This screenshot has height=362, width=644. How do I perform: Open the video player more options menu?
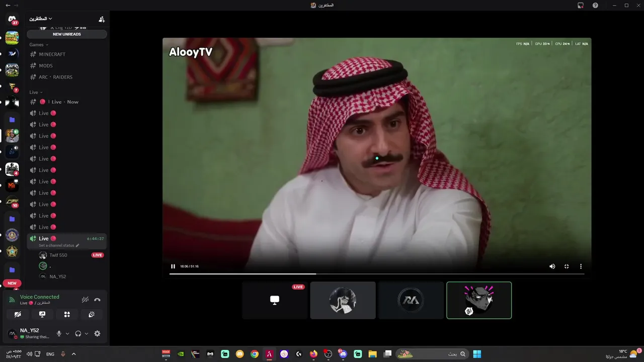coord(581,266)
